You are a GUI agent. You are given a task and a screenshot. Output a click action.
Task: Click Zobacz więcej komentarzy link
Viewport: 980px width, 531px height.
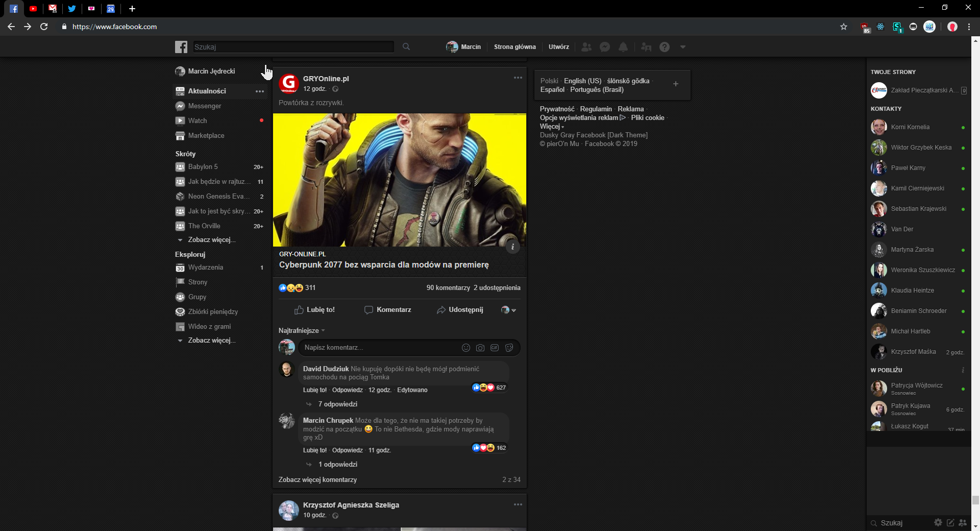[x=317, y=480]
